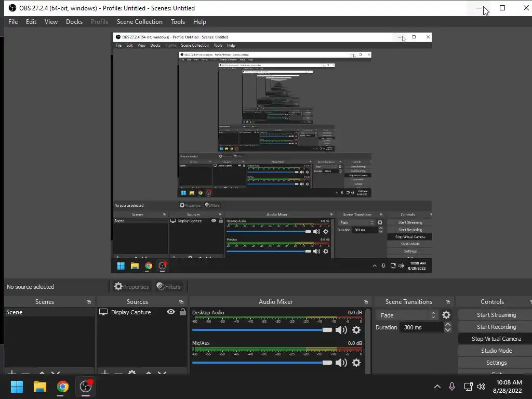Mute the Desktop Audio speaker icon
The height and width of the screenshot is (399, 532).
[x=341, y=330]
